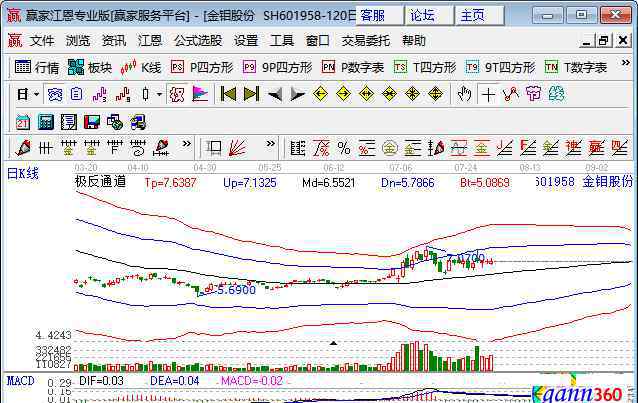Viewport: 638px width, 403px height.
Task: Click the 金钼股份 stock name
Action: pos(607,182)
